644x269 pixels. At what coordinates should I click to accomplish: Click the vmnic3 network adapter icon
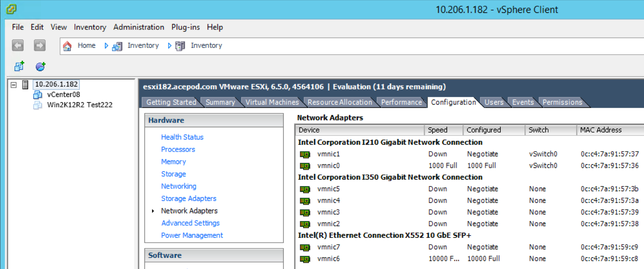(305, 212)
